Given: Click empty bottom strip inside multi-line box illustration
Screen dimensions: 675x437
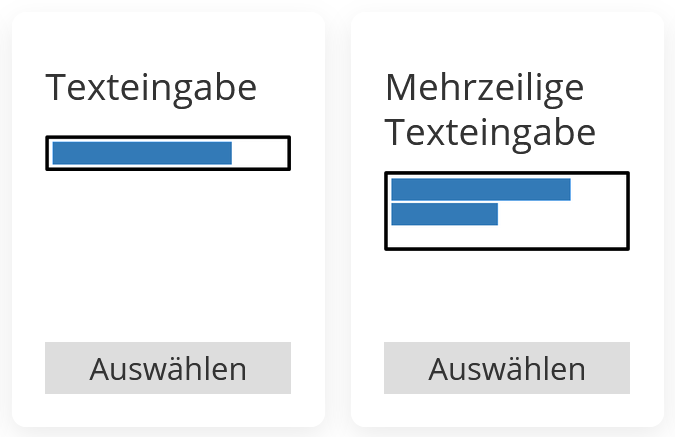Looking at the screenshot, I should 507,237.
